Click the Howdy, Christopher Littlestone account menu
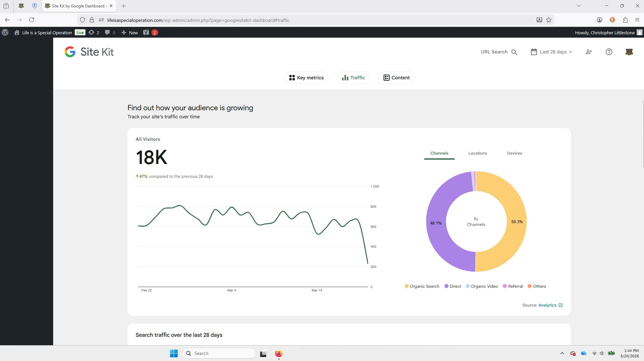Screen dimensions: 644x361 click(608, 33)
